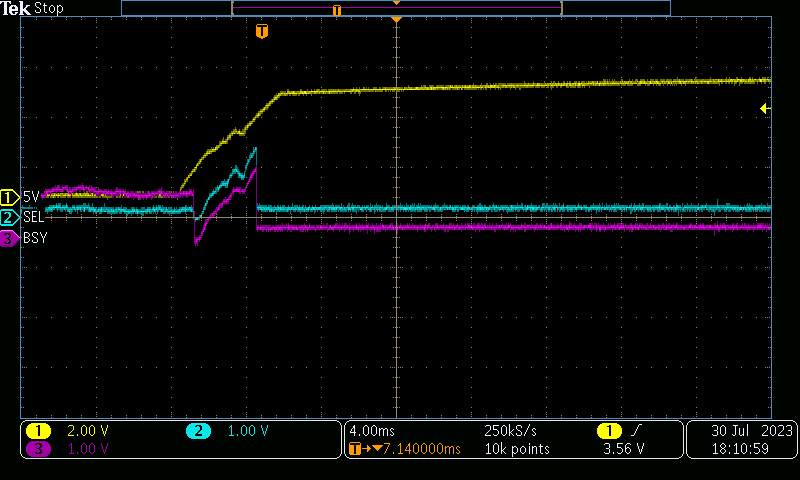Click the 18:10:59 time readout
This screenshot has height=480, width=800.
tap(740, 449)
